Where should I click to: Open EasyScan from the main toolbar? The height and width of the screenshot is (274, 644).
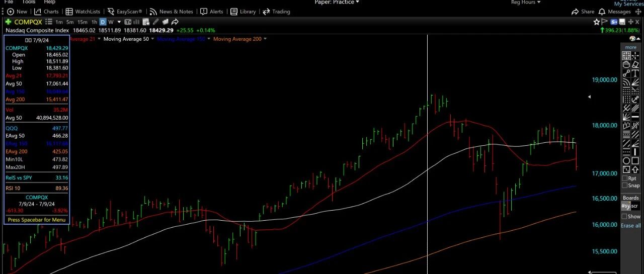pyautogui.click(x=125, y=12)
